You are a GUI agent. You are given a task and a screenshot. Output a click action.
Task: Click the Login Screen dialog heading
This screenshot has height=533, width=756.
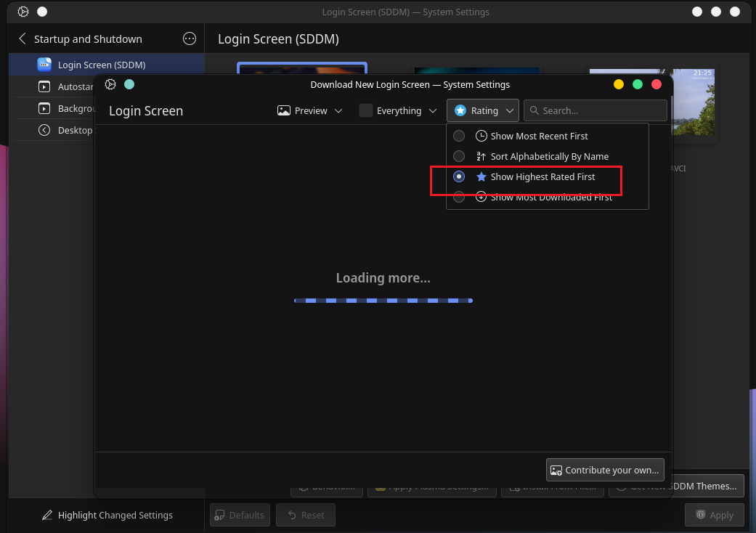click(146, 111)
